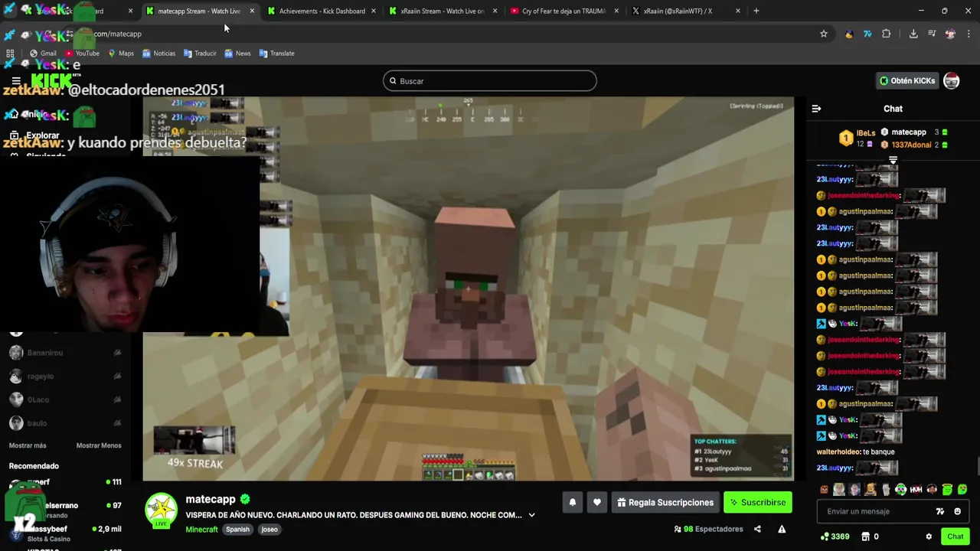
Task: Open the 7TV emote picker icon
Action: [940, 511]
